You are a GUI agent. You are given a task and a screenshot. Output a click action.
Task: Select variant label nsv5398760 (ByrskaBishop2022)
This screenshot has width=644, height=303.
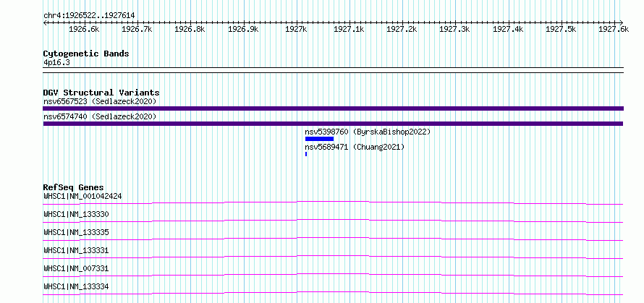(x=368, y=132)
